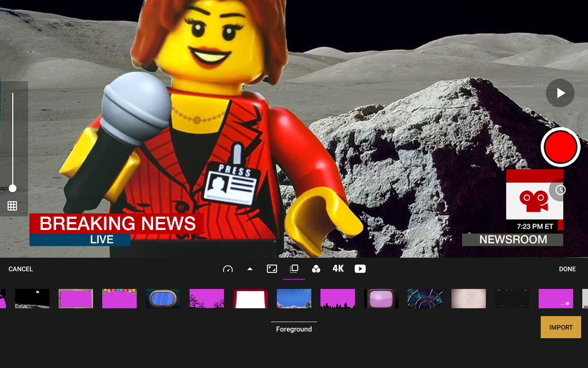Viewport: 588px width, 368px height.
Task: Open the speed gauge settings icon
Action: pos(228,269)
